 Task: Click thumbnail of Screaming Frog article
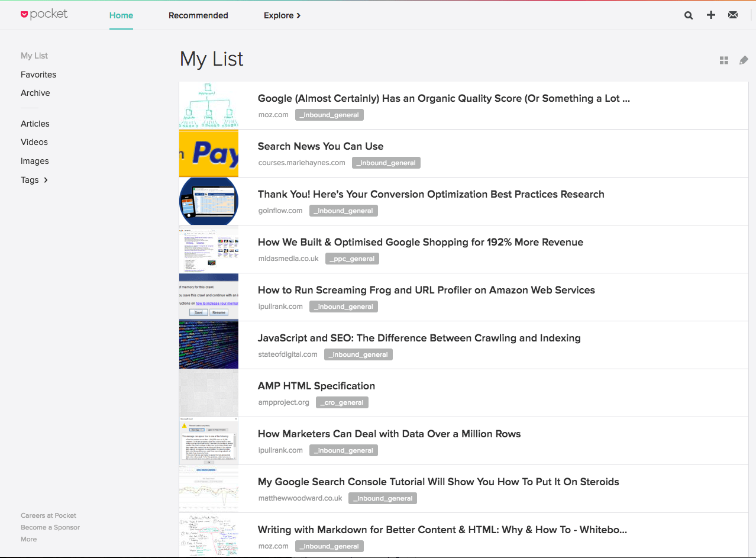pyautogui.click(x=209, y=297)
